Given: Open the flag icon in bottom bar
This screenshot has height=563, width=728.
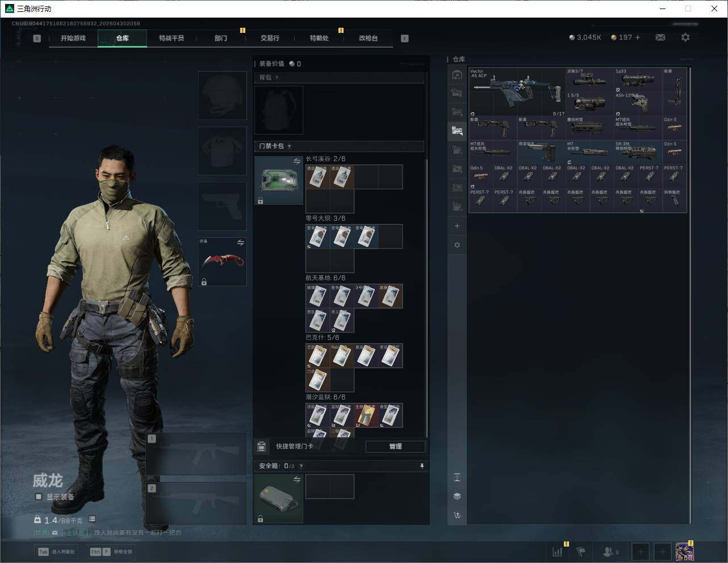Looking at the screenshot, I should click(x=581, y=552).
